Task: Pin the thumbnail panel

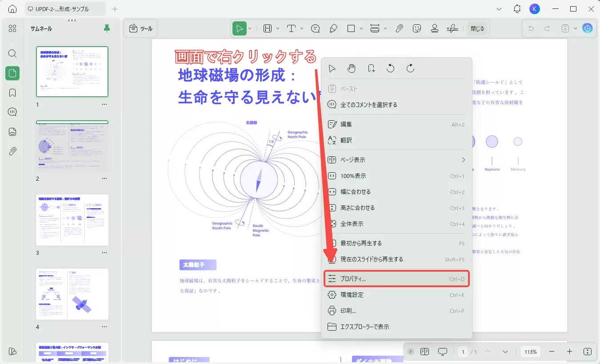Action: pos(106,28)
